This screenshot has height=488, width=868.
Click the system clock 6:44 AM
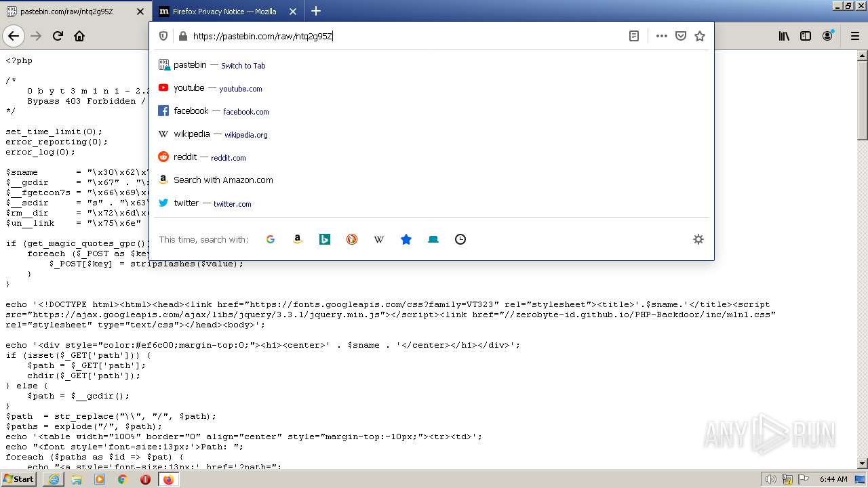click(833, 479)
